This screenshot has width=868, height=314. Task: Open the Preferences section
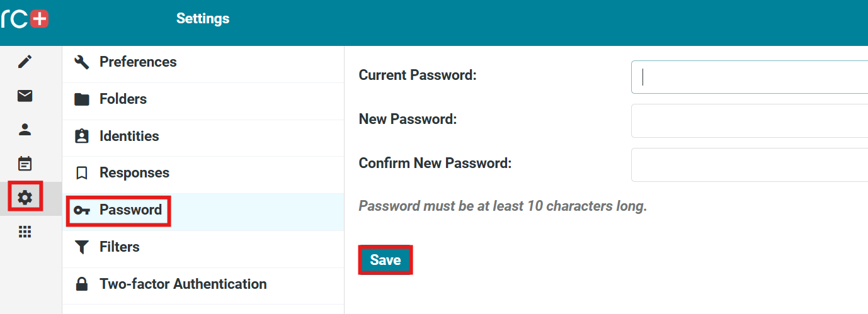[x=138, y=62]
